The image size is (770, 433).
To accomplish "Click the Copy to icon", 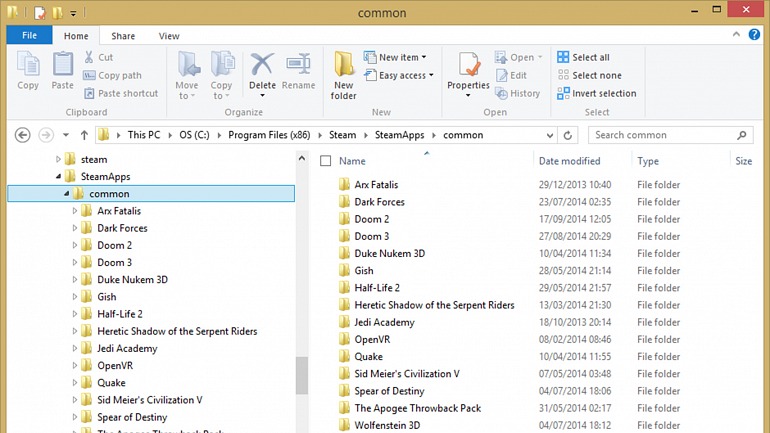I will [x=222, y=64].
